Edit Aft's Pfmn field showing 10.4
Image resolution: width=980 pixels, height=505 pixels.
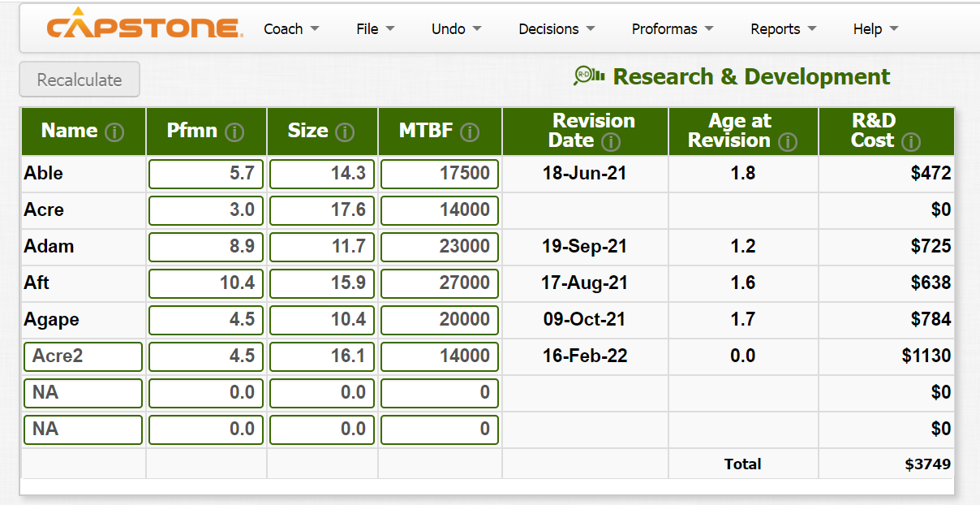(x=206, y=283)
